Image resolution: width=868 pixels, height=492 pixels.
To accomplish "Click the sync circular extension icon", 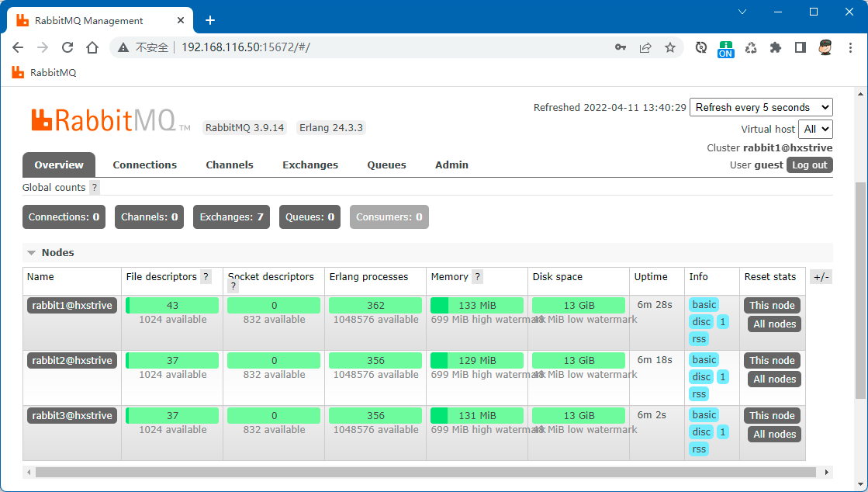I will tap(700, 47).
